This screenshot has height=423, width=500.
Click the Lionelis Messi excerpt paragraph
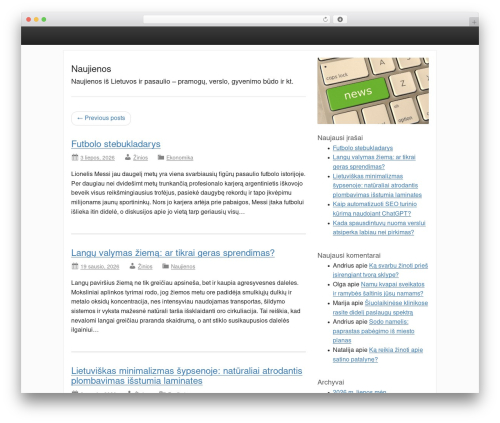[x=188, y=193]
